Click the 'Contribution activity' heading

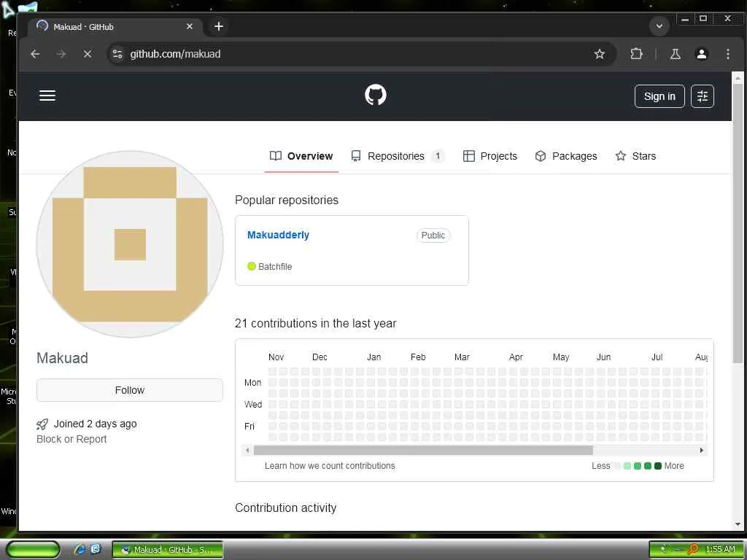285,507
